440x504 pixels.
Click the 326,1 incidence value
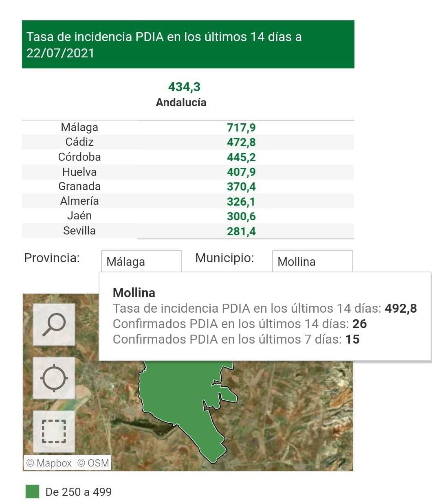[241, 202]
